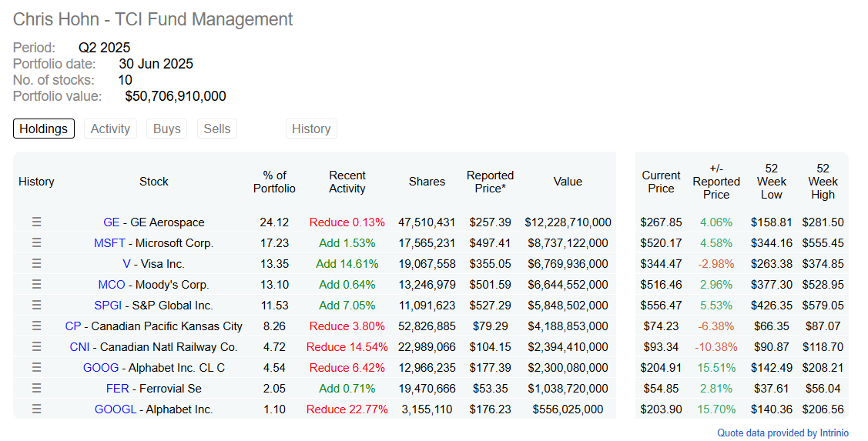Click the Add 0.71% activity cell
The height and width of the screenshot is (441, 868).
[x=347, y=389]
